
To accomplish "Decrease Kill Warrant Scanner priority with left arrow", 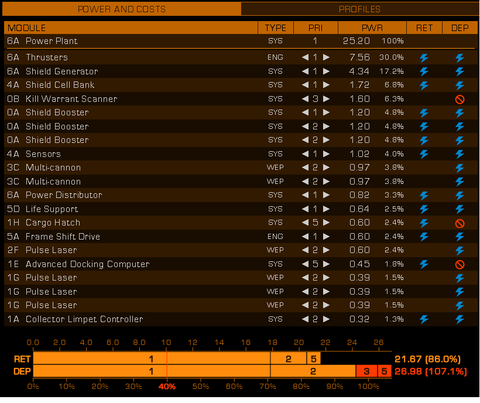I will click(x=305, y=99).
